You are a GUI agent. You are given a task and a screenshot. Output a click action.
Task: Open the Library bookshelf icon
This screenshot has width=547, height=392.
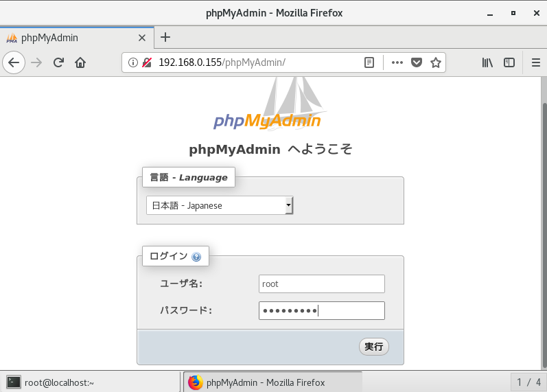tap(487, 62)
